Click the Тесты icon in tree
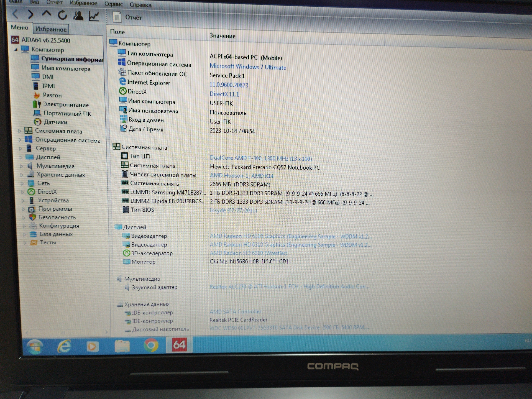The height and width of the screenshot is (399, 532). 34,243
